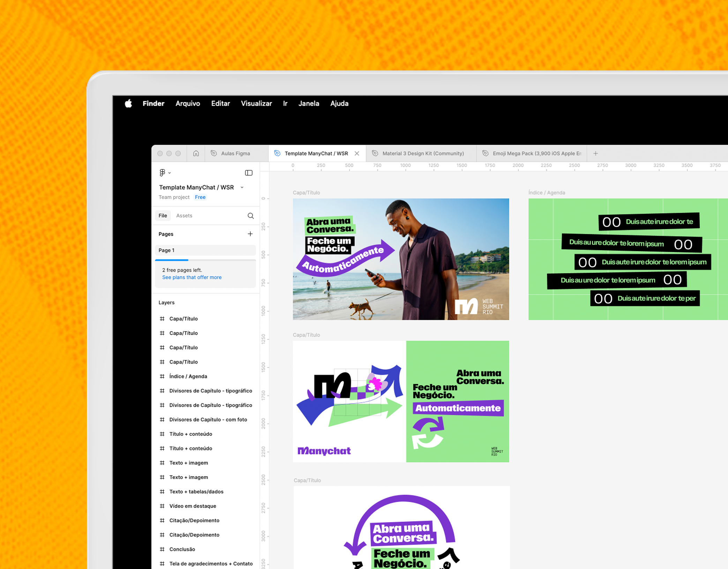Click frame icon beside Conclusão
Image resolution: width=728 pixels, height=569 pixels.
point(162,549)
